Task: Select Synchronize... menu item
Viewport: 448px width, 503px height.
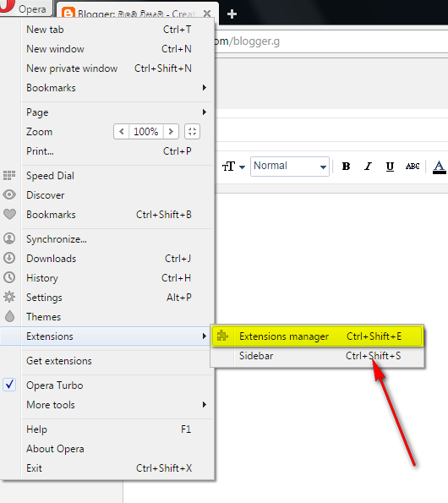Action: [x=107, y=239]
